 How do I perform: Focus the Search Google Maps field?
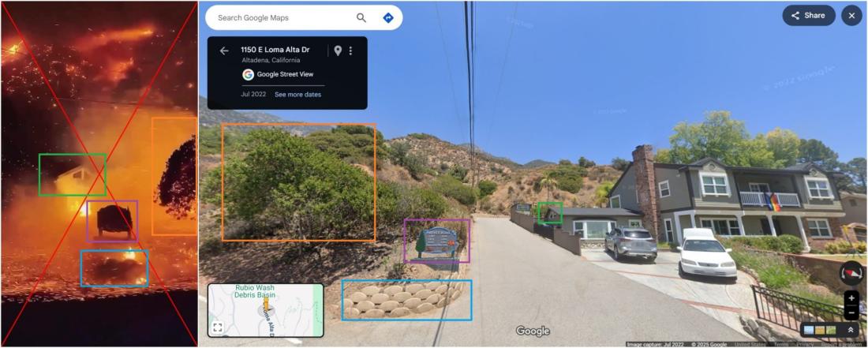(x=282, y=17)
